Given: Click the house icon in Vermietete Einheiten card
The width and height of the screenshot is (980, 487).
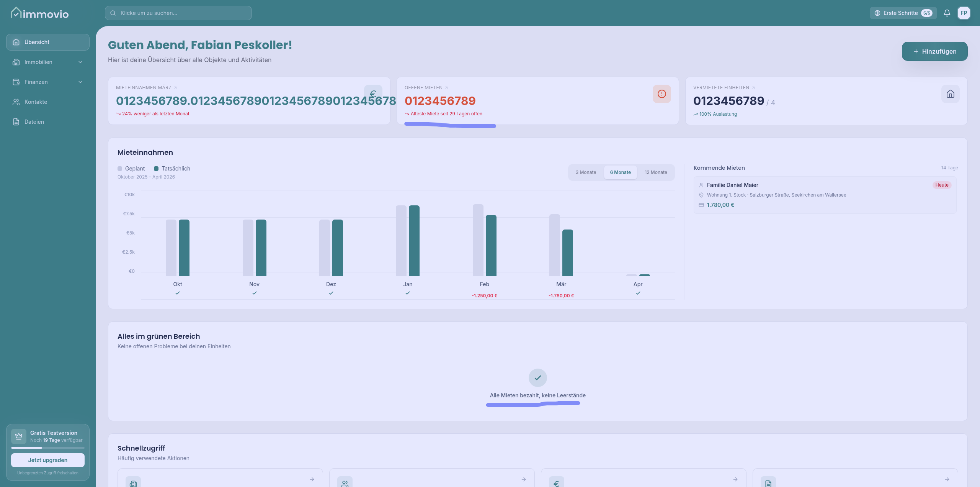Looking at the screenshot, I should pos(950,94).
